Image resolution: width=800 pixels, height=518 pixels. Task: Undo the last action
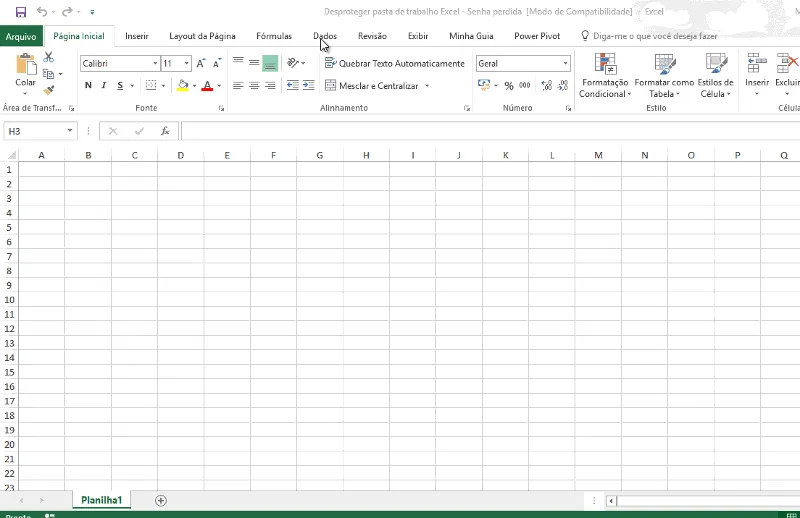(x=42, y=12)
